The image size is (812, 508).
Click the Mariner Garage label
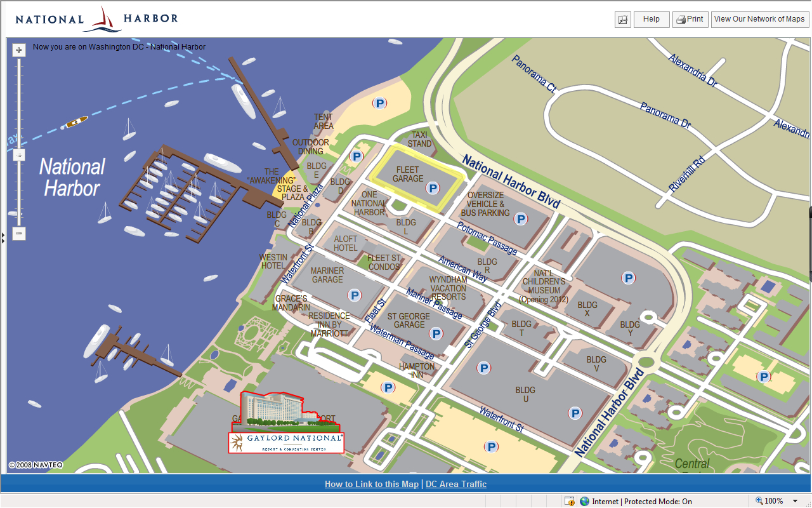[327, 275]
